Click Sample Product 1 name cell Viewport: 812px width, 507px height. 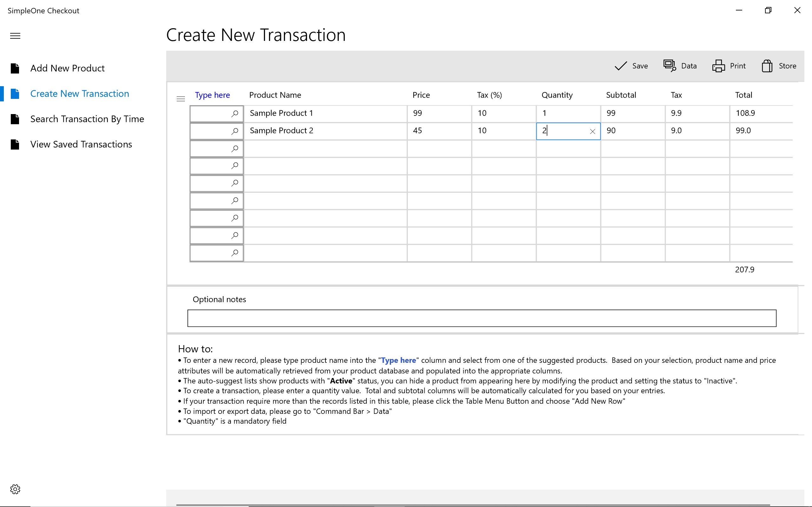point(325,113)
